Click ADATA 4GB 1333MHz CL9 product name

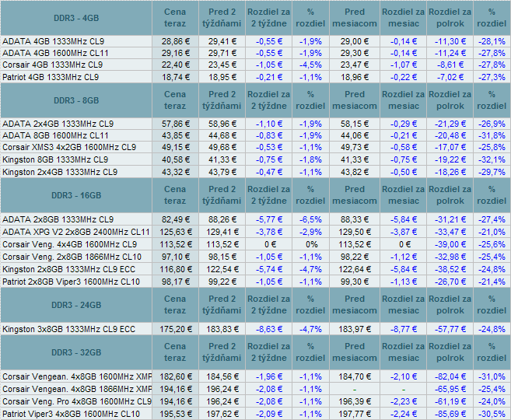(54, 41)
